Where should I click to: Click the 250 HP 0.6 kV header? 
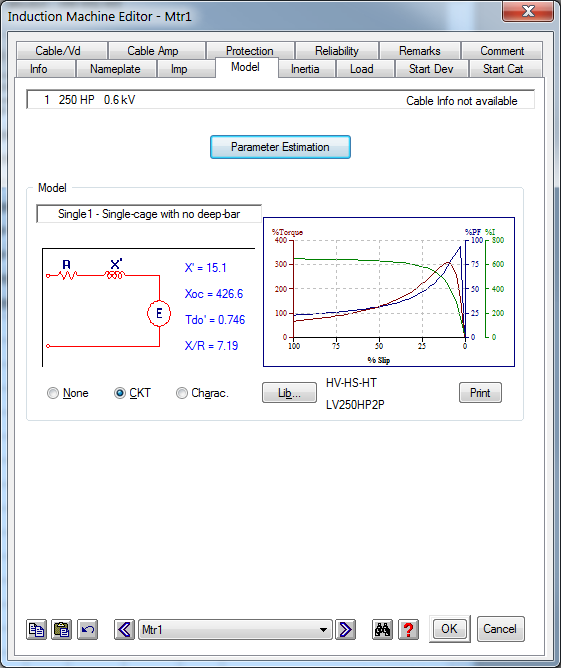click(97, 100)
